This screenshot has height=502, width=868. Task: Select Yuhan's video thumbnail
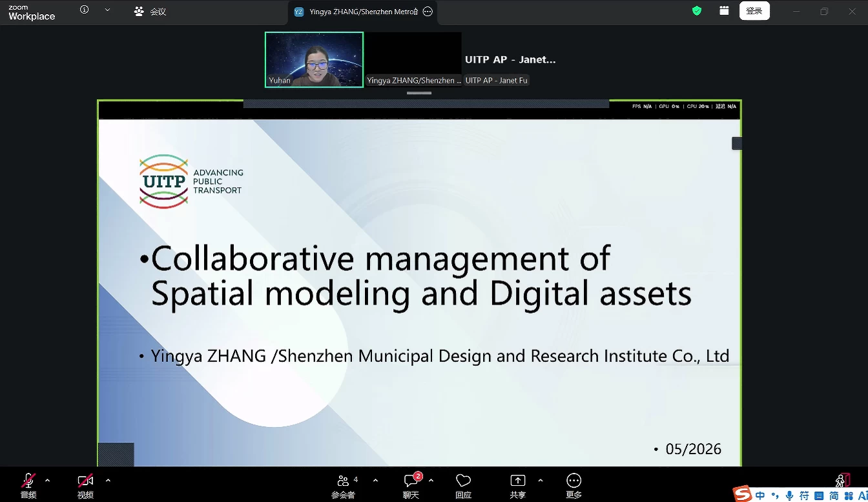coord(314,59)
